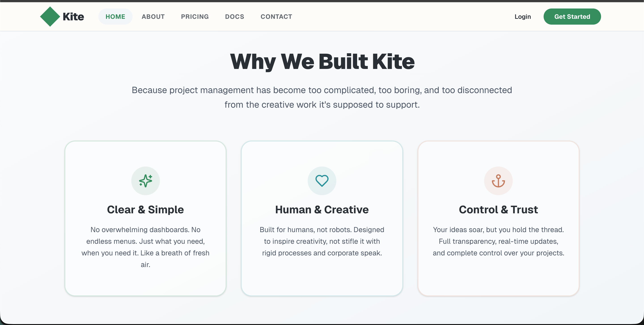Open the DOCS section
Viewport: 644px width, 325px height.
click(x=235, y=17)
